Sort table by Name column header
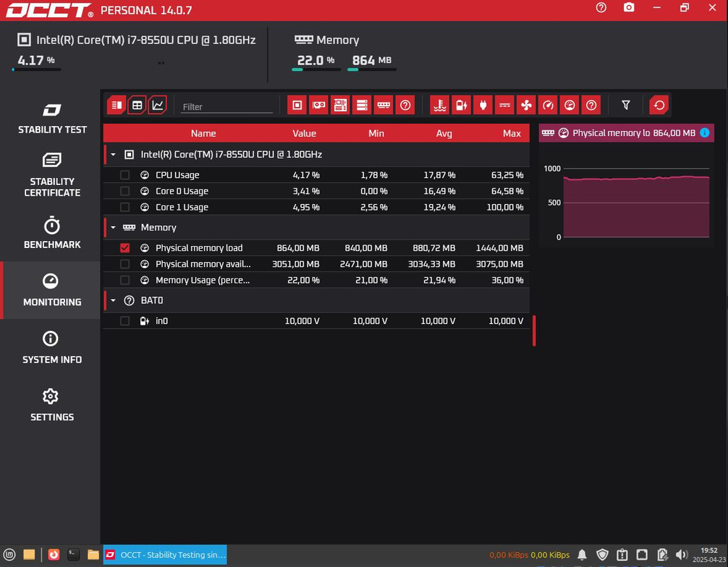 [x=203, y=133]
